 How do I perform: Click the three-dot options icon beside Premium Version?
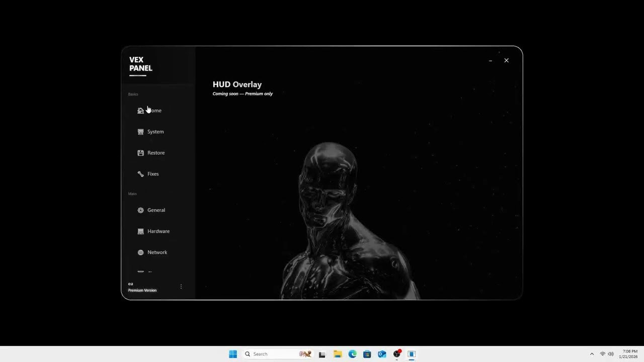(181, 286)
